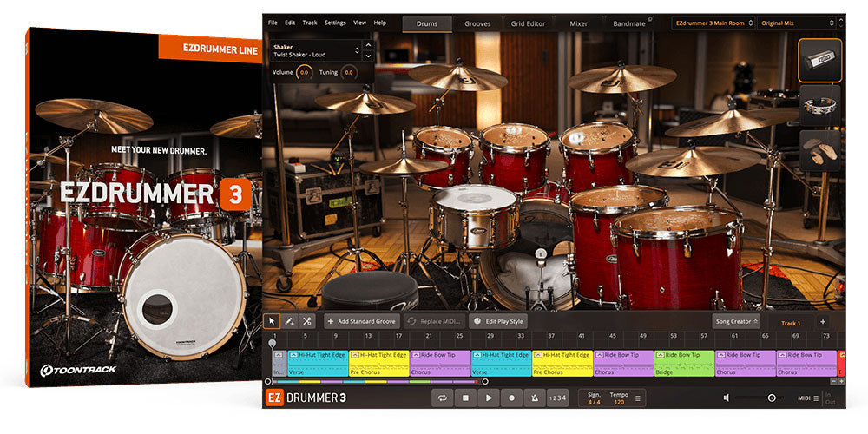Image resolution: width=868 pixels, height=434 pixels.
Task: Add a new track with plus button
Action: 823,322
